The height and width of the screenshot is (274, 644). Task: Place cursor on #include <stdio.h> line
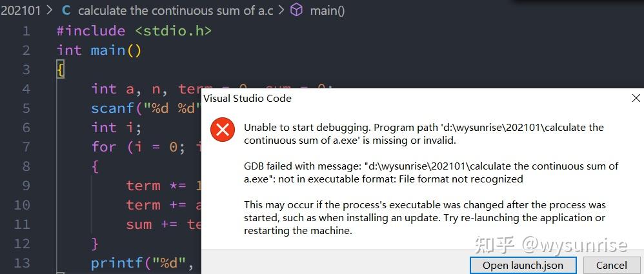click(134, 31)
